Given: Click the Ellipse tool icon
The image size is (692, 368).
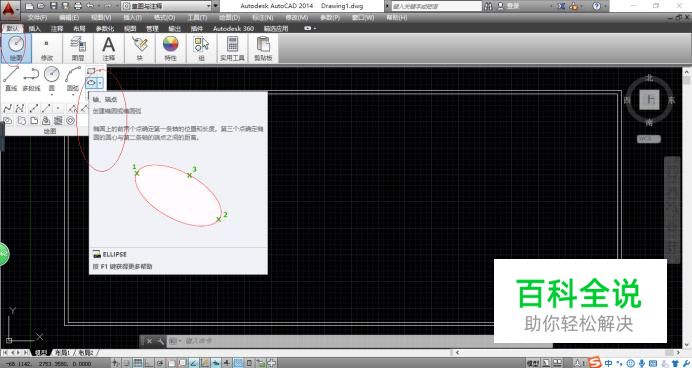Looking at the screenshot, I should pyautogui.click(x=91, y=83).
